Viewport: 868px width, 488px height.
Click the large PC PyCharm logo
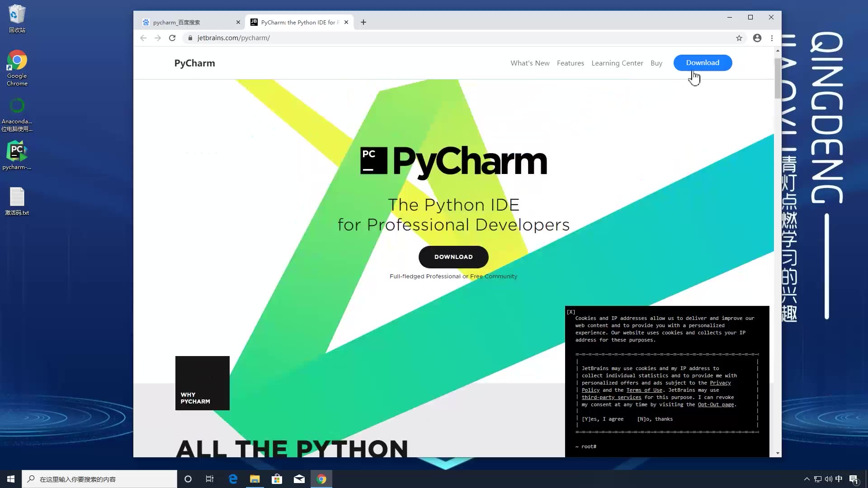pyautogui.click(x=453, y=162)
